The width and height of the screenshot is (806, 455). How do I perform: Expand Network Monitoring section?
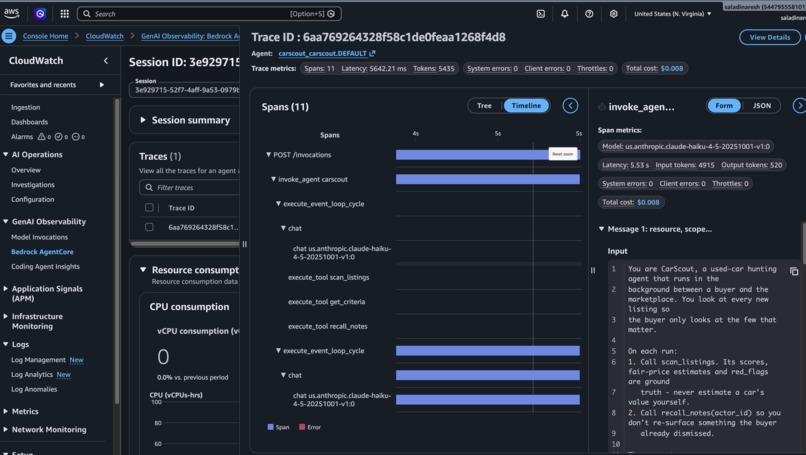6,429
